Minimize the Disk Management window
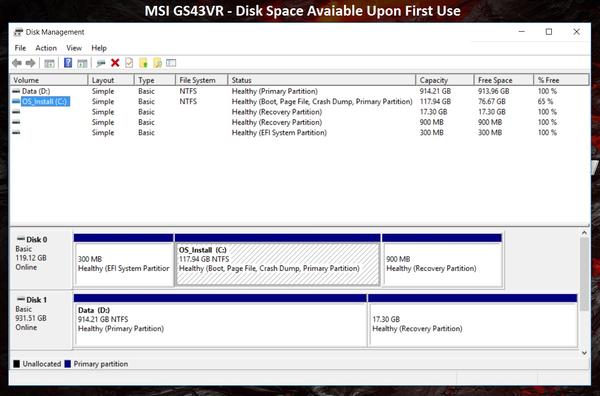Image resolution: width=600 pixels, height=396 pixels. pos(522,32)
